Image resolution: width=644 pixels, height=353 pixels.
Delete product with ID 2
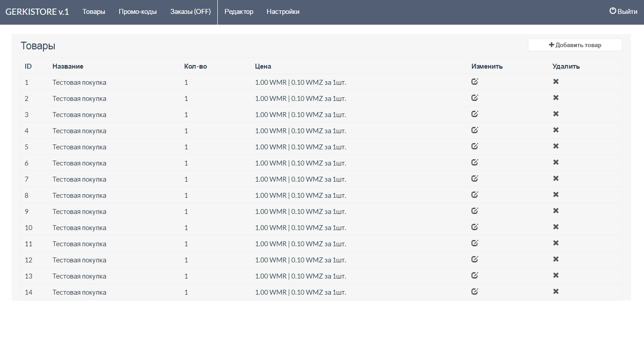tap(556, 98)
